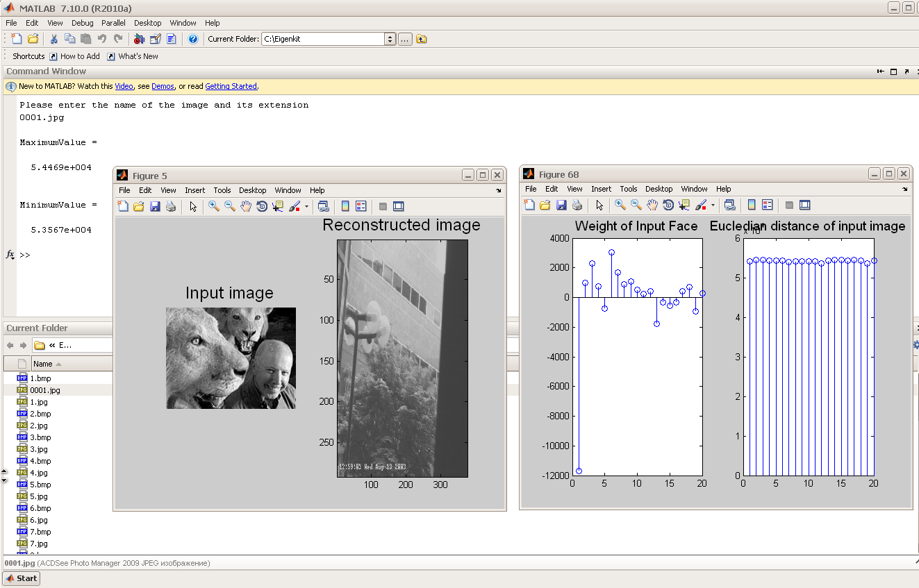Open the Parallel menu in MATLAB
Screen dimensions: 919x588
(x=113, y=23)
